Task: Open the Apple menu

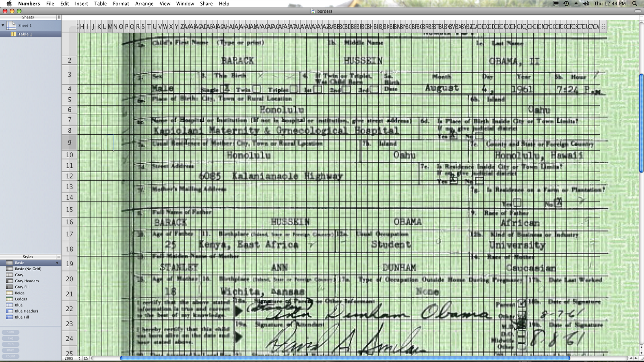Action: 9,4
